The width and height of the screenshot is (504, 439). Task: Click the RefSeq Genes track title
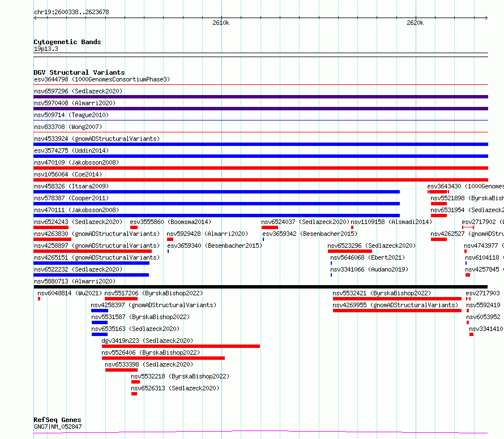(x=58, y=420)
